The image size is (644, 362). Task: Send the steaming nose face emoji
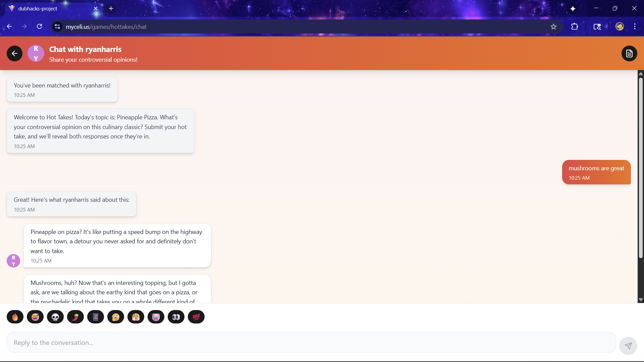136,317
